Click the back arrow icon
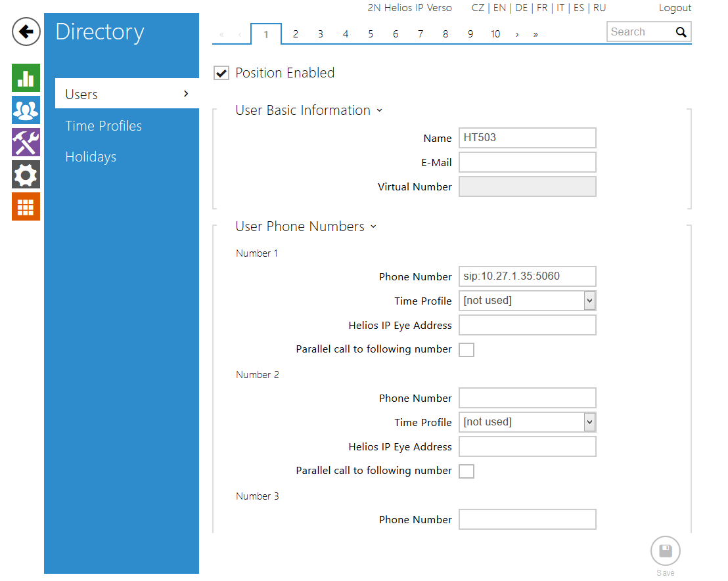The height and width of the screenshot is (581, 728). 26,32
